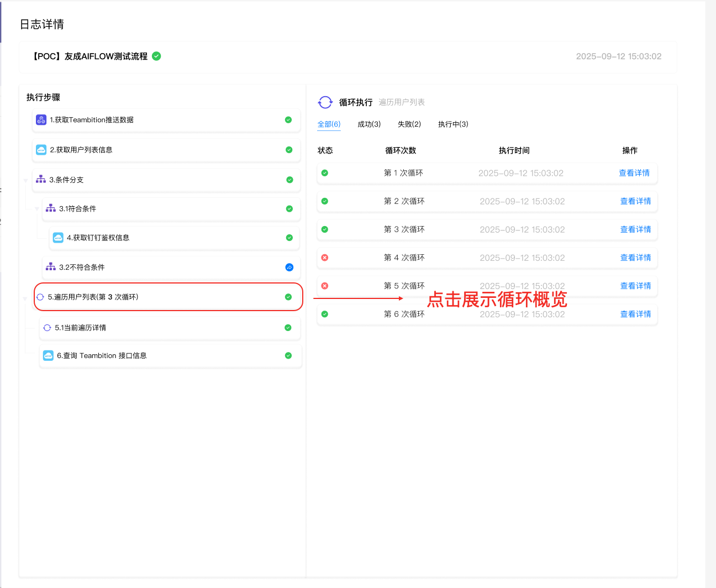The width and height of the screenshot is (716, 588).
Task: Click the green status check on 3.条件分支
Action: tap(289, 180)
